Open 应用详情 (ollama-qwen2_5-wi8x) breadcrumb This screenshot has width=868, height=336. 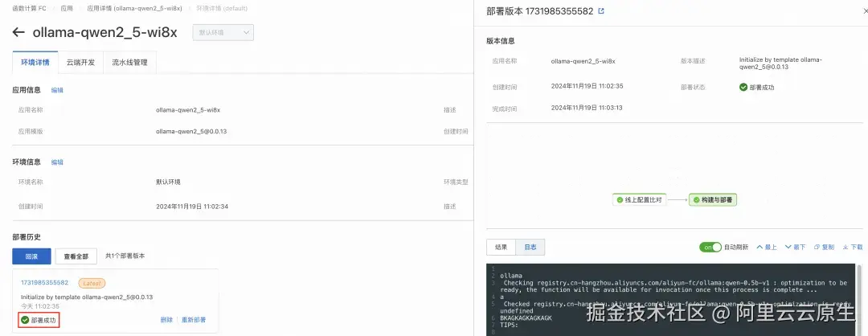click(133, 9)
